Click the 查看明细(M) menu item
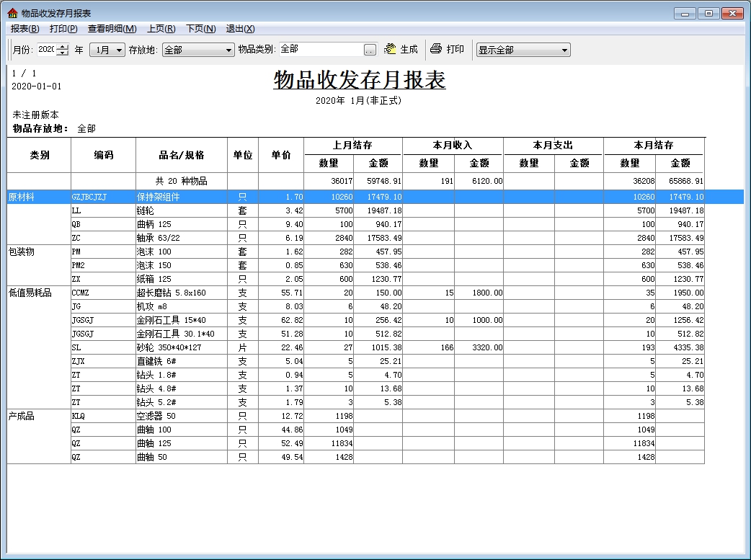 (x=112, y=29)
